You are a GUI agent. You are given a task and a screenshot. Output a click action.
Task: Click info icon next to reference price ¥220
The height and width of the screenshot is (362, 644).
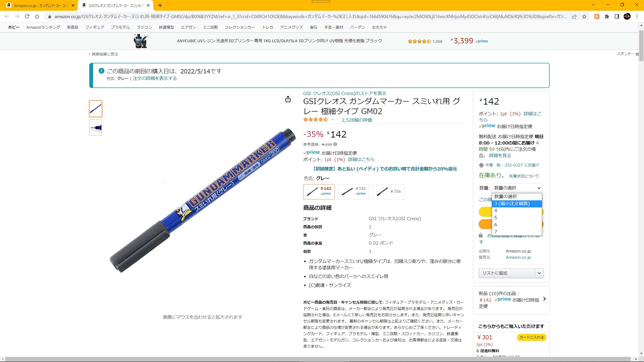(335, 144)
